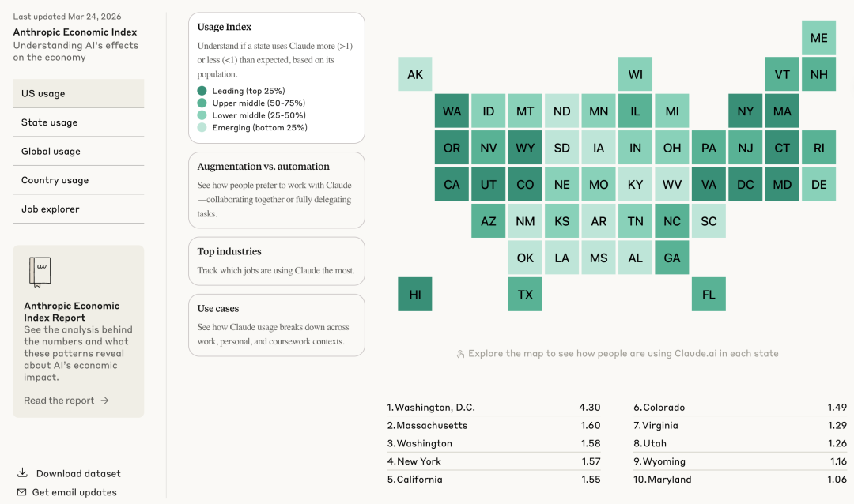Select the Country usage sidebar item

(x=78, y=180)
